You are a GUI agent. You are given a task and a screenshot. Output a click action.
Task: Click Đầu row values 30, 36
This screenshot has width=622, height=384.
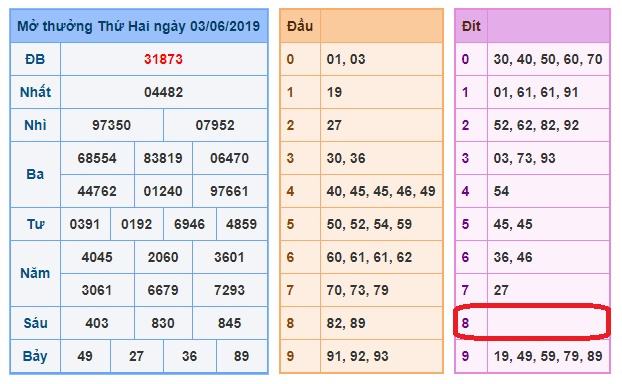point(346,158)
